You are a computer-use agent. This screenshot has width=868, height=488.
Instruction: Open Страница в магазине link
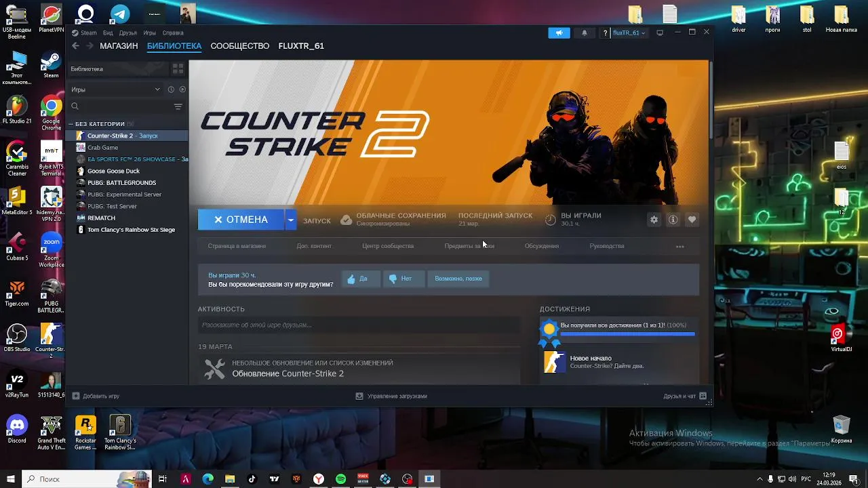(x=237, y=246)
